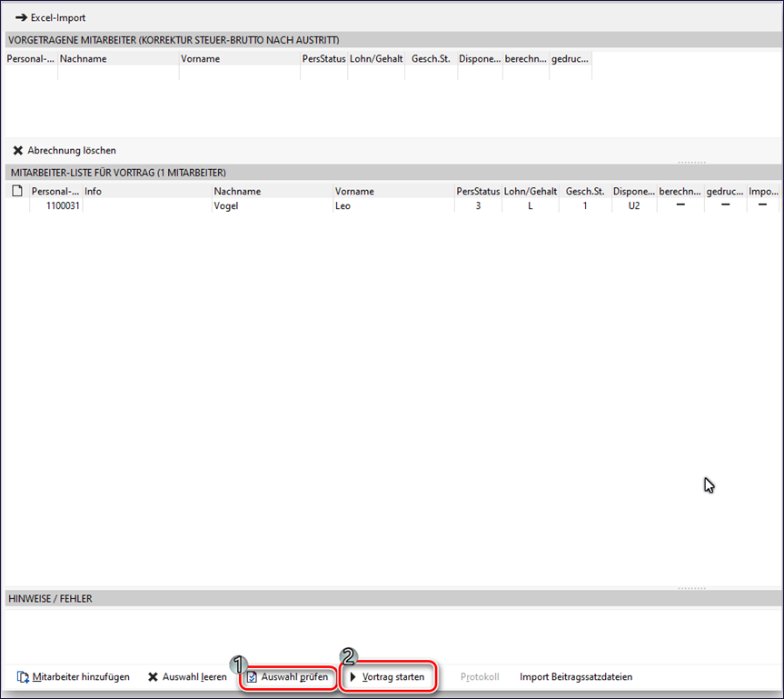Click Mitarbeiter-Liste für Vortrag header
784x699 pixels.
393,173
